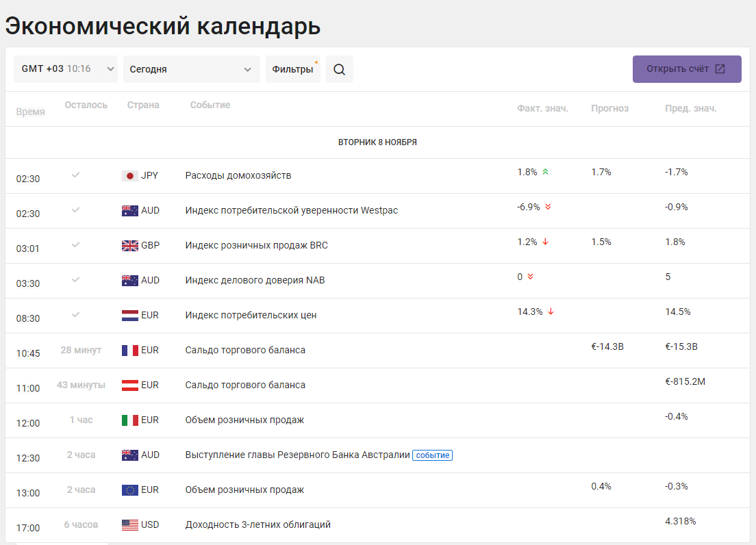The height and width of the screenshot is (545, 756).
Task: Open the Фильтры filter panel
Action: (x=292, y=69)
